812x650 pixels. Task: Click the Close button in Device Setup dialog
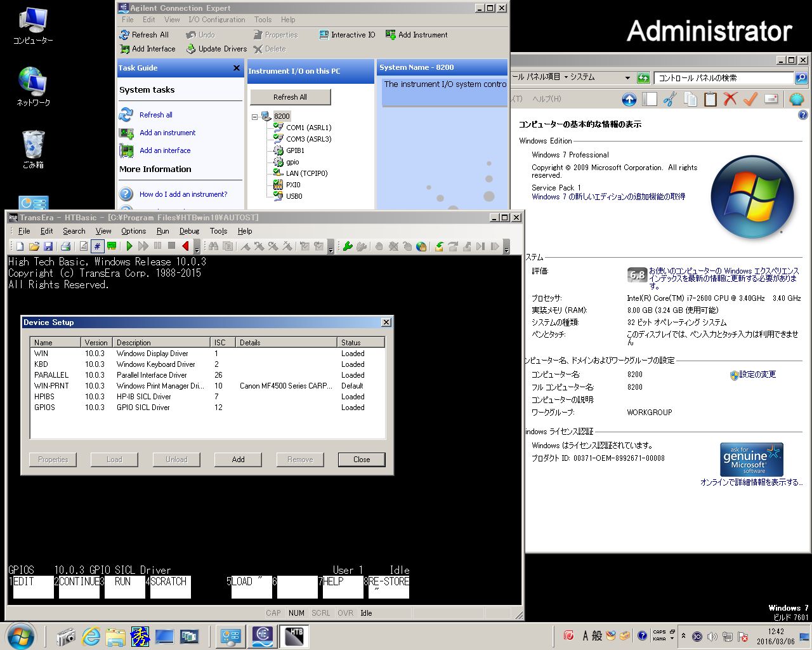(x=362, y=460)
